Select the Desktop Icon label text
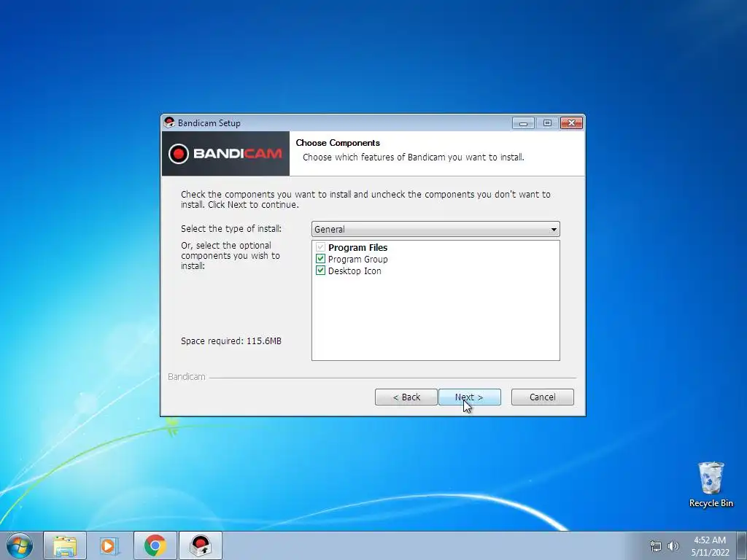This screenshot has height=560, width=747. click(355, 271)
